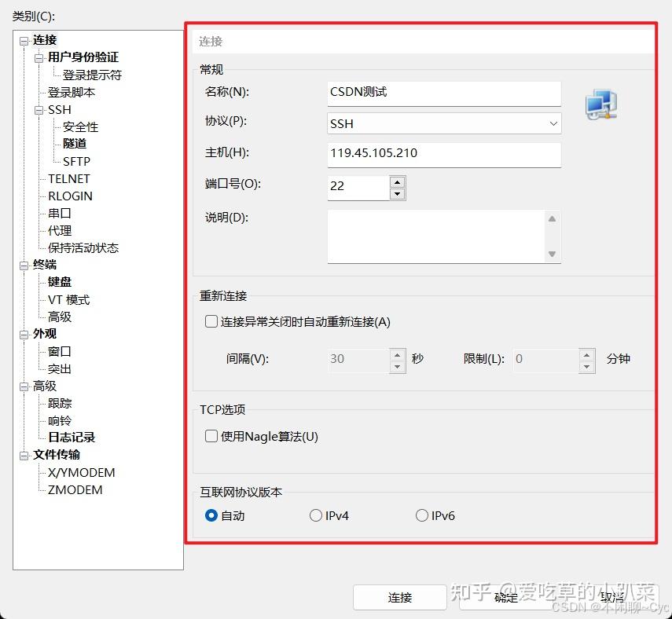Click the 连接 button
Viewport: 672px width, 619px height.
(x=400, y=598)
